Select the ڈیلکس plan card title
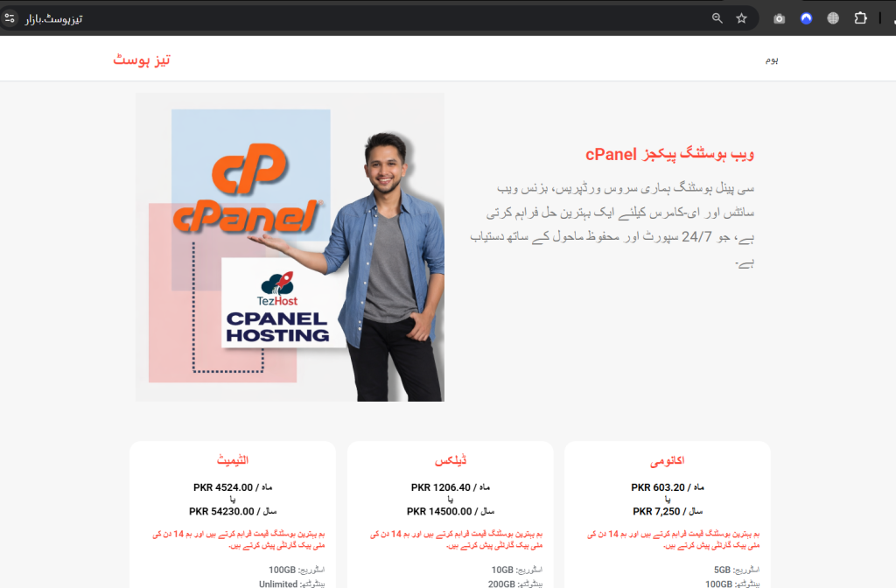Image resolution: width=896 pixels, height=588 pixels. point(451,460)
